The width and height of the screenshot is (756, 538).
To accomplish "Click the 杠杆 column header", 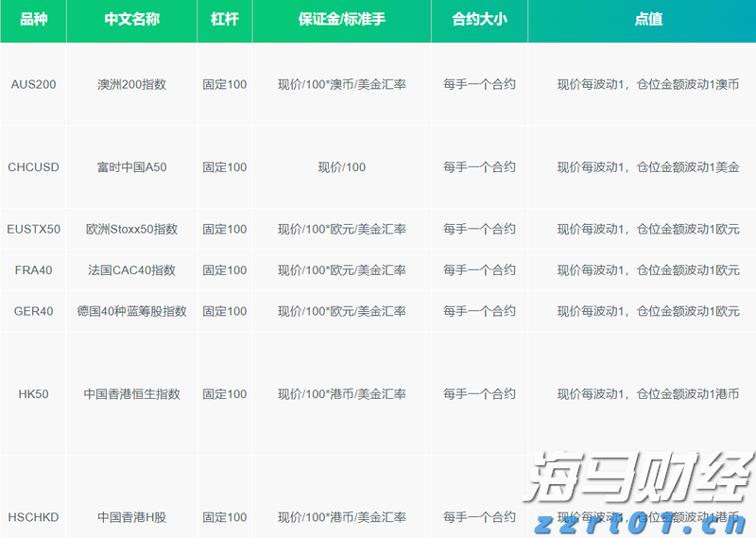I will (x=225, y=19).
